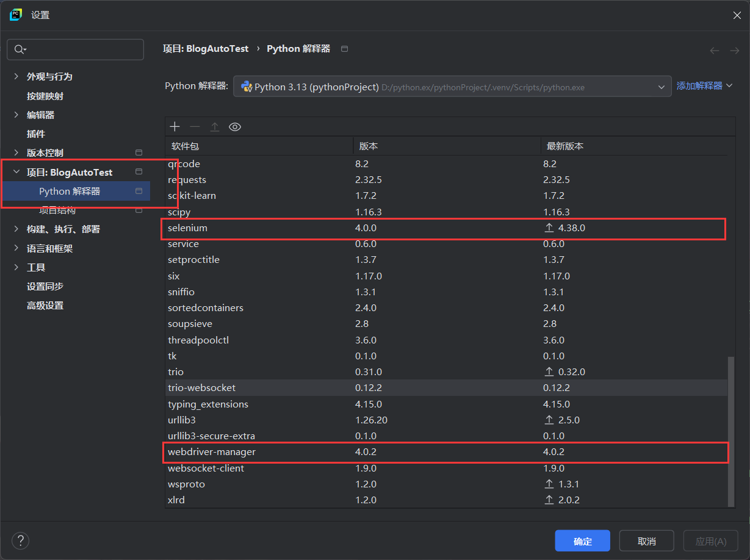The image size is (750, 560).
Task: Click the project icon beside Python 解释器 item
Action: (139, 191)
